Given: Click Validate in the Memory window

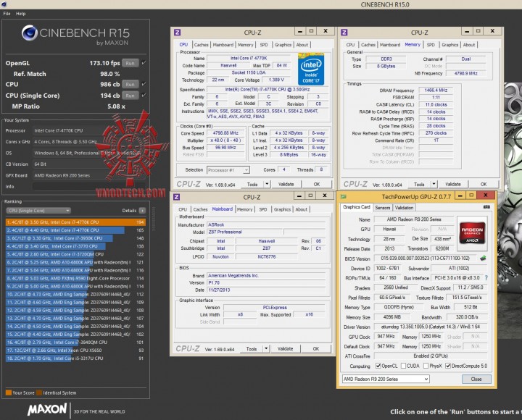Looking at the screenshot, I should (x=453, y=184).
